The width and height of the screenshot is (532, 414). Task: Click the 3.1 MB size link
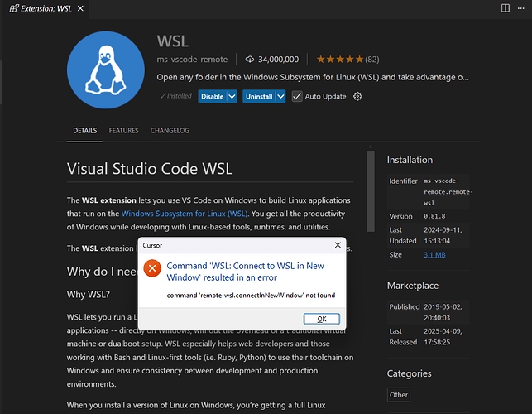click(434, 255)
